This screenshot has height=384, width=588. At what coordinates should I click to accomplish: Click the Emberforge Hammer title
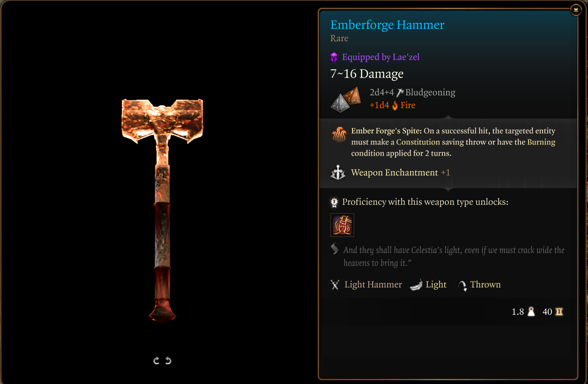387,25
